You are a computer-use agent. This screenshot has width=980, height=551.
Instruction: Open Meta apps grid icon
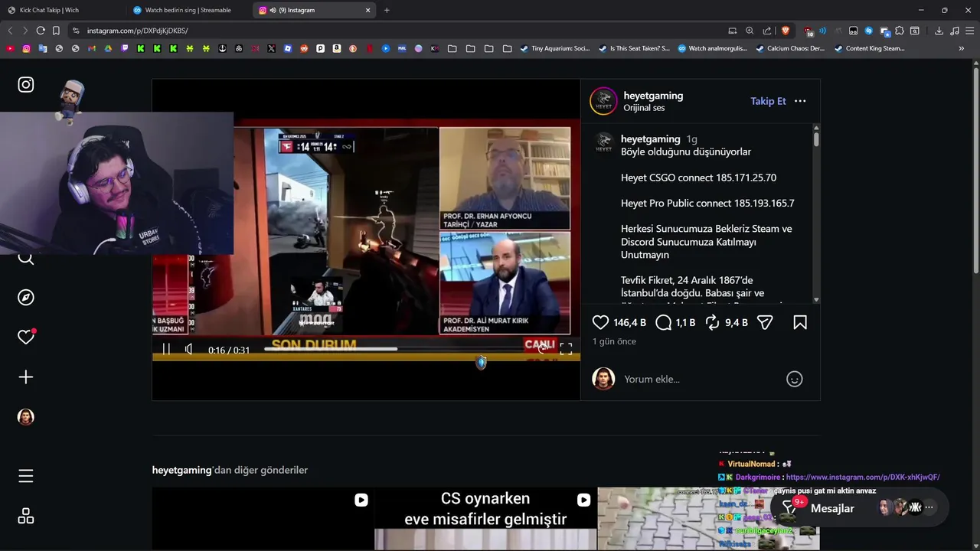coord(26,516)
